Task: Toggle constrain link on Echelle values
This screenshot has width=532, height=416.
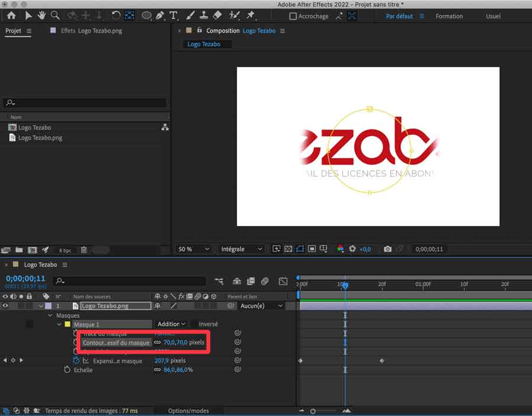Action: [157, 369]
